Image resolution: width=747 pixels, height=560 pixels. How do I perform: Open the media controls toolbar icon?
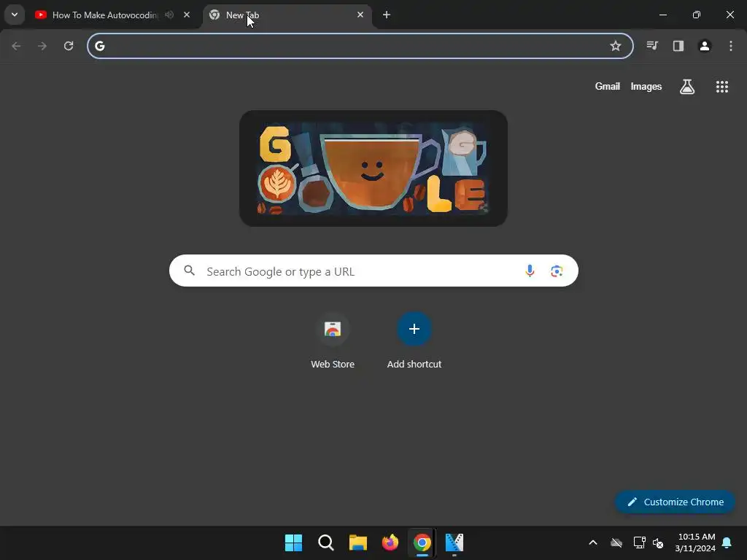point(652,46)
